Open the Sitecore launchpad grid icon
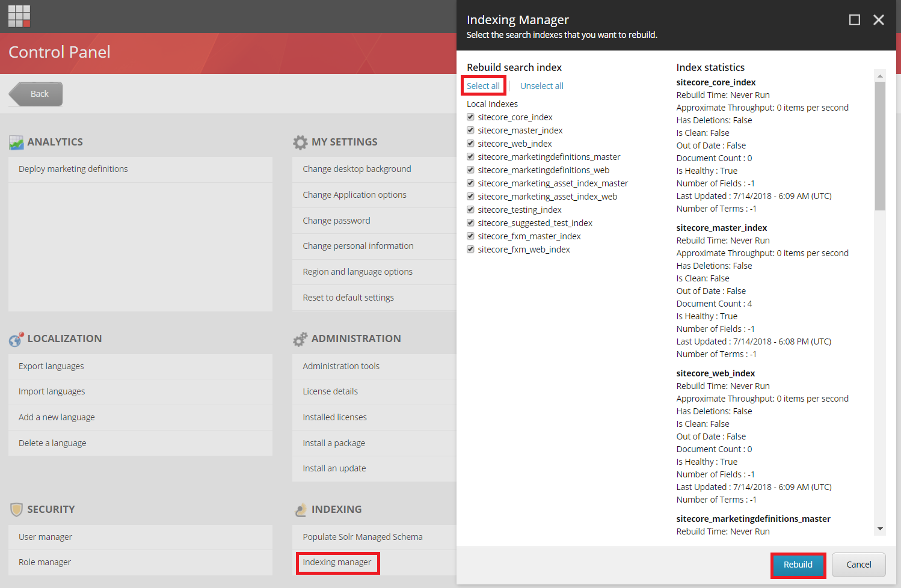 19,16
